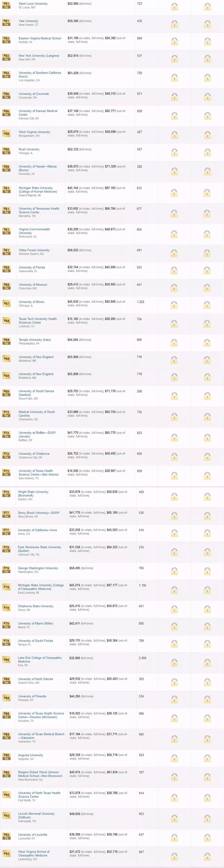This screenshot has height=868, width=224.
Task: Open the University of Missouri link
Action: click(x=33, y=285)
